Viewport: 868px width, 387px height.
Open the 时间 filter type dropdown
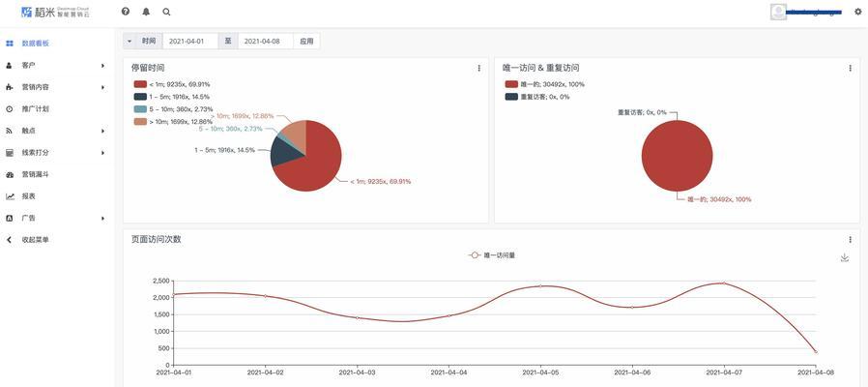click(x=130, y=42)
